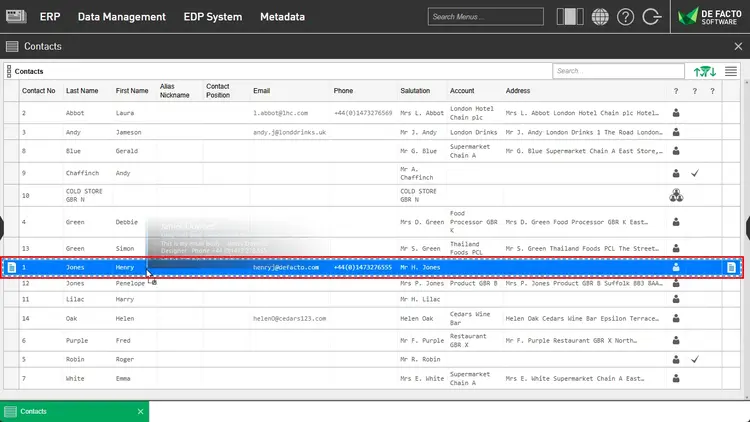Open the EDP System menu

click(x=213, y=17)
